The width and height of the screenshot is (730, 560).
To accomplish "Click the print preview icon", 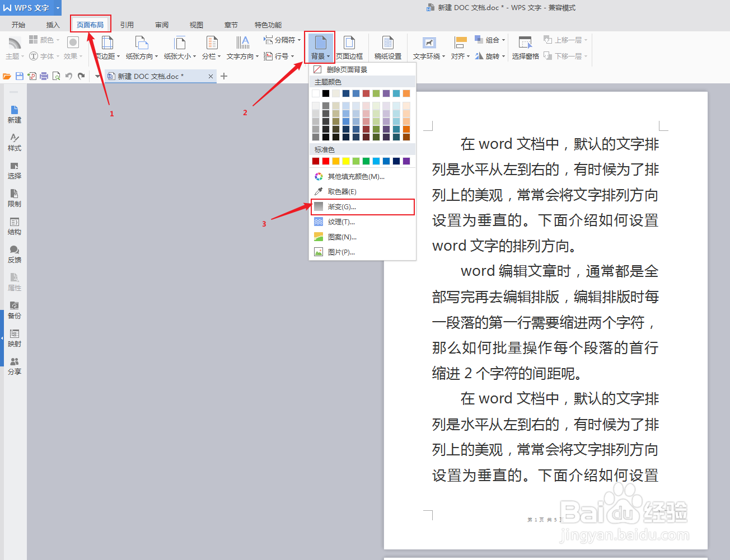I will point(57,76).
